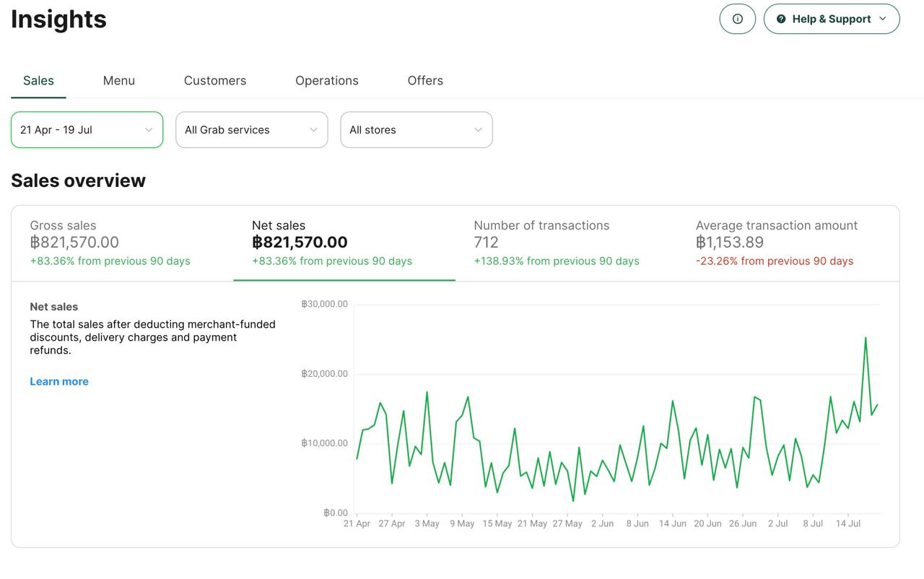Select the Net sales metric card

click(x=344, y=243)
